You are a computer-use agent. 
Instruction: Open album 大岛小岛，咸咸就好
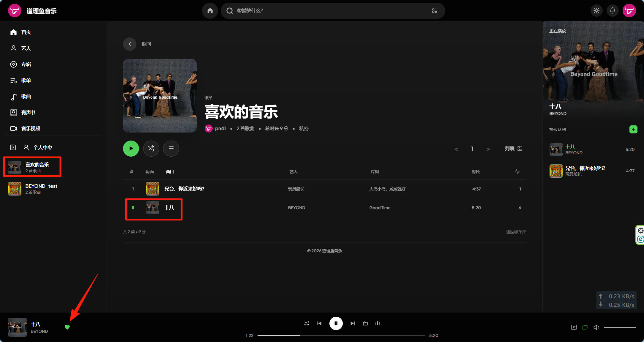tap(387, 189)
